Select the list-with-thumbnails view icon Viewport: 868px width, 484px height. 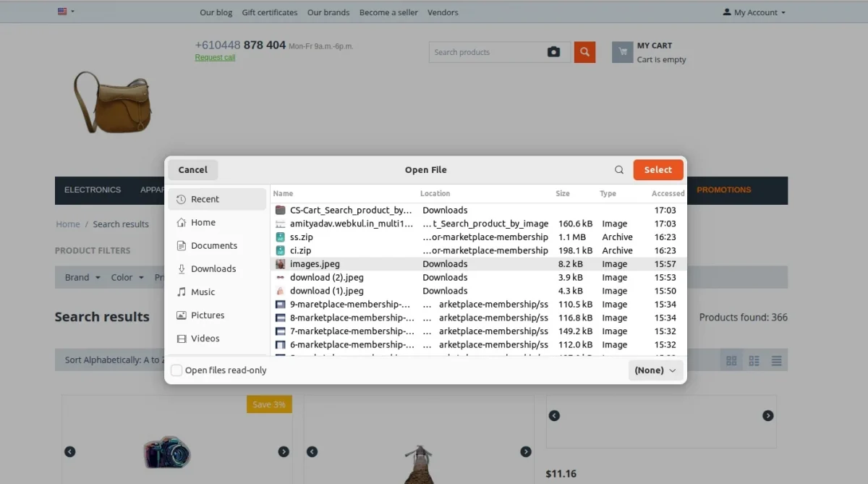(754, 360)
